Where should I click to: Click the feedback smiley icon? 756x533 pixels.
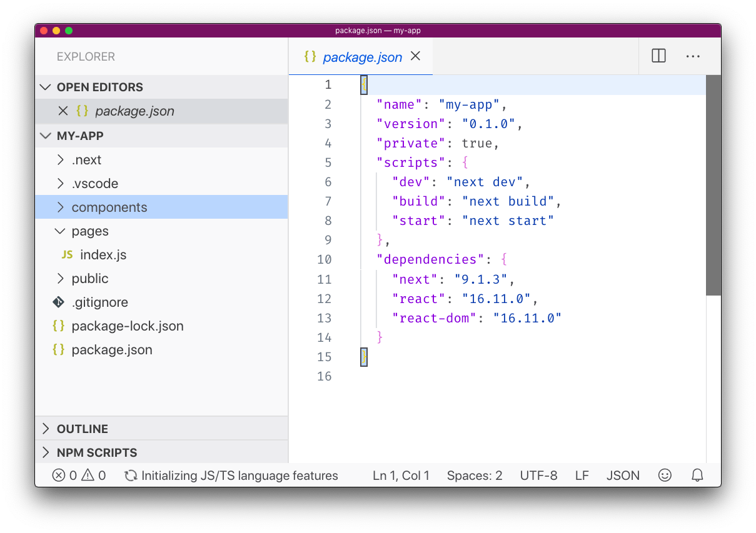click(665, 475)
